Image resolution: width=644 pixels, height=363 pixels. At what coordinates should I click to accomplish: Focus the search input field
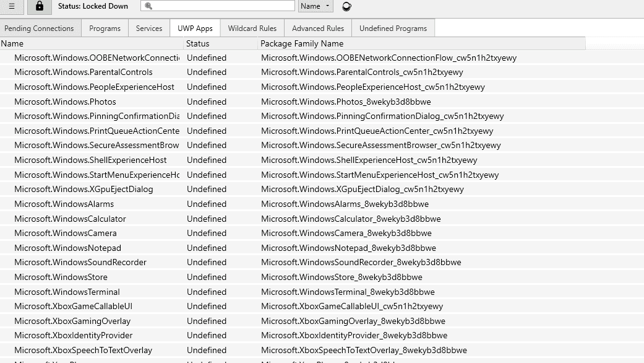218,6
